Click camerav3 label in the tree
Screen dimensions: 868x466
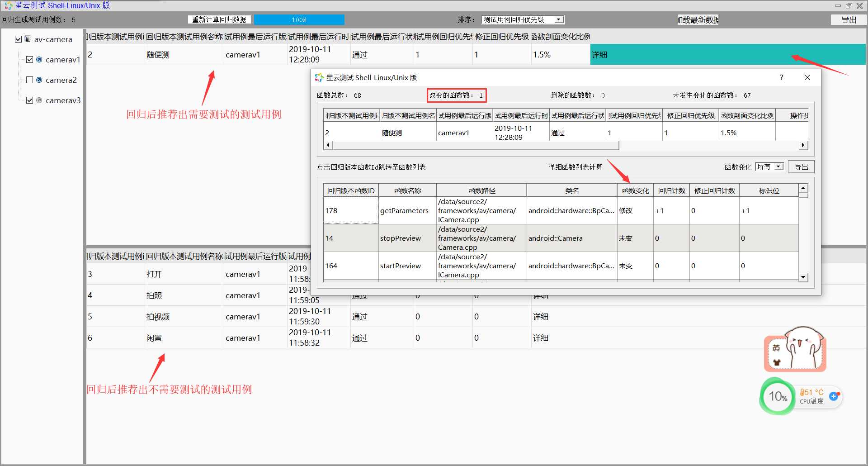click(63, 100)
